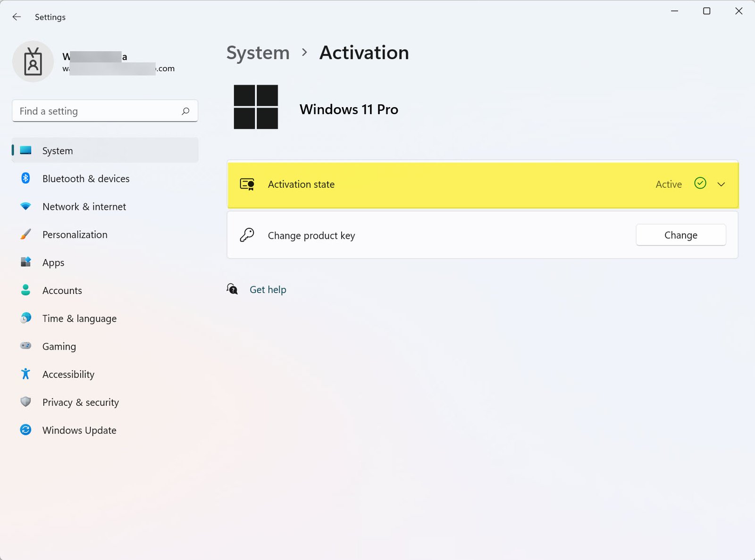Click the Windows Update refresh icon

coord(26,430)
